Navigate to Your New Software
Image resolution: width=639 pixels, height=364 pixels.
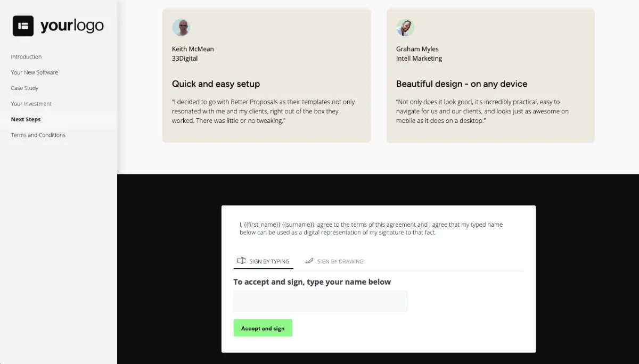[x=34, y=72]
